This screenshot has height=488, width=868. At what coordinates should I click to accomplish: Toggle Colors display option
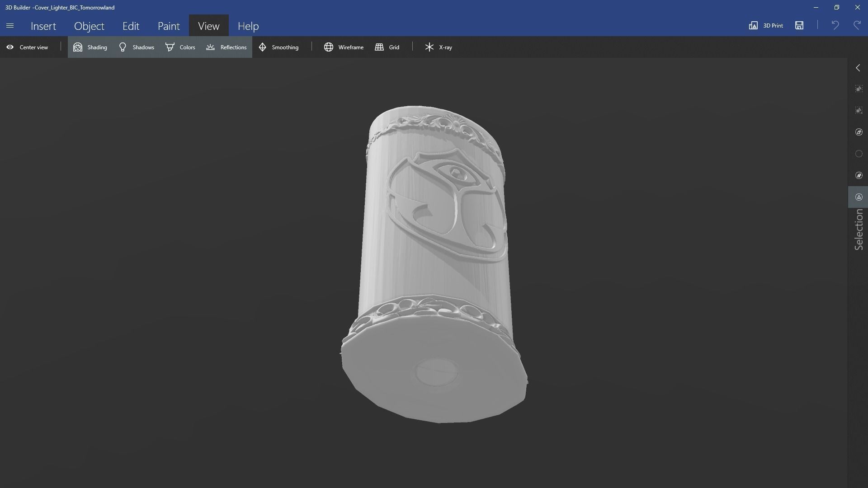pos(180,47)
